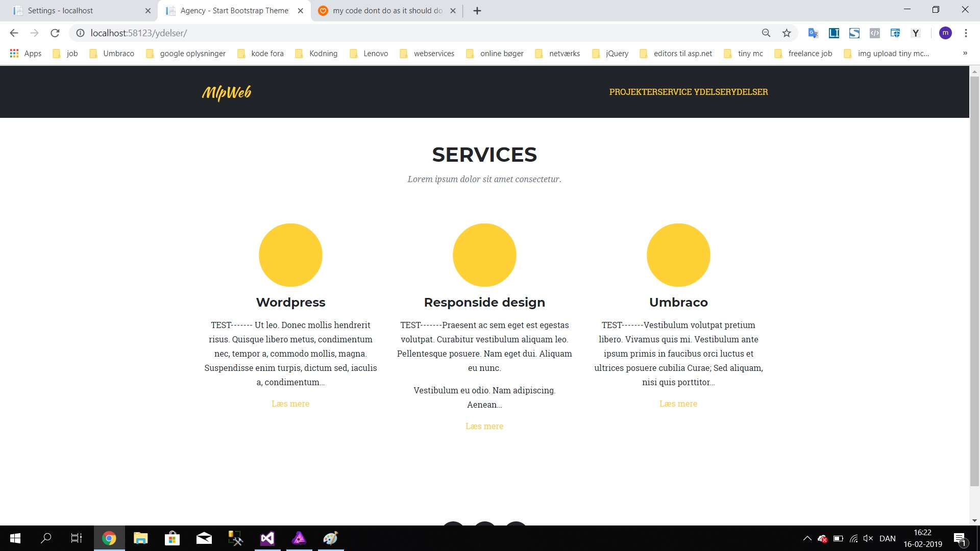Open Visual Studio from taskbar
The image size is (980, 551).
pyautogui.click(x=267, y=538)
